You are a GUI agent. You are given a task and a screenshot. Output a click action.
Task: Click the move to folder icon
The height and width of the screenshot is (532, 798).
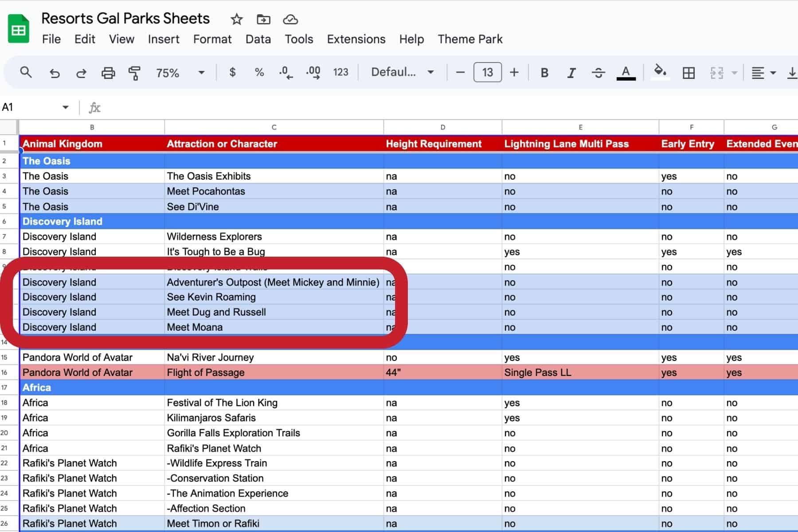pos(263,19)
